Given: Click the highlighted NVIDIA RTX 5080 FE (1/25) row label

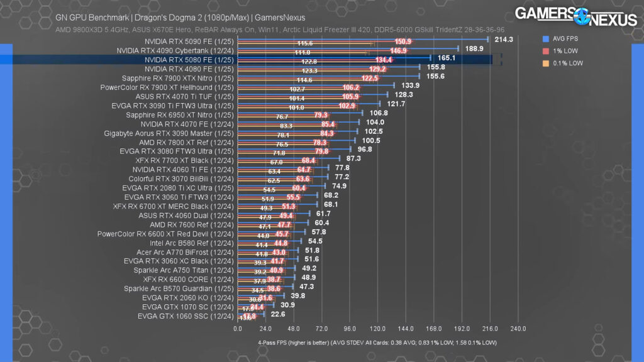Looking at the screenshot, I should pos(189,60).
